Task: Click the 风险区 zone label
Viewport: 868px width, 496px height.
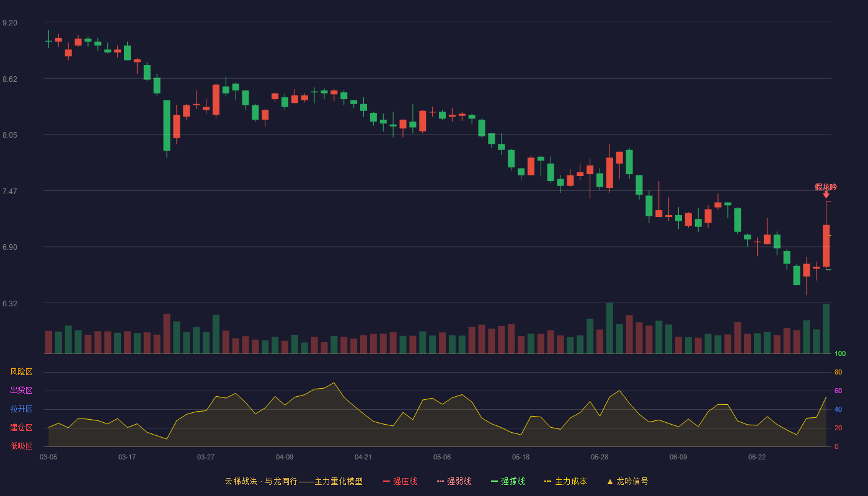Action: 21,372
